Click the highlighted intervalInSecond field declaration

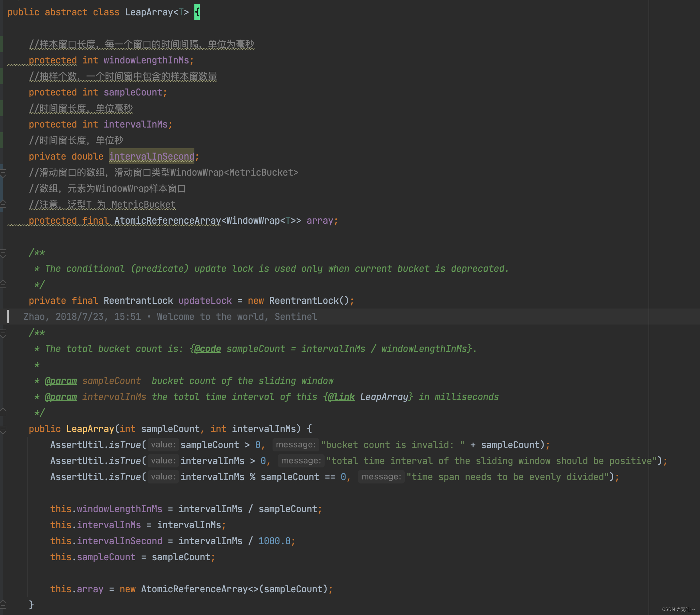click(152, 156)
